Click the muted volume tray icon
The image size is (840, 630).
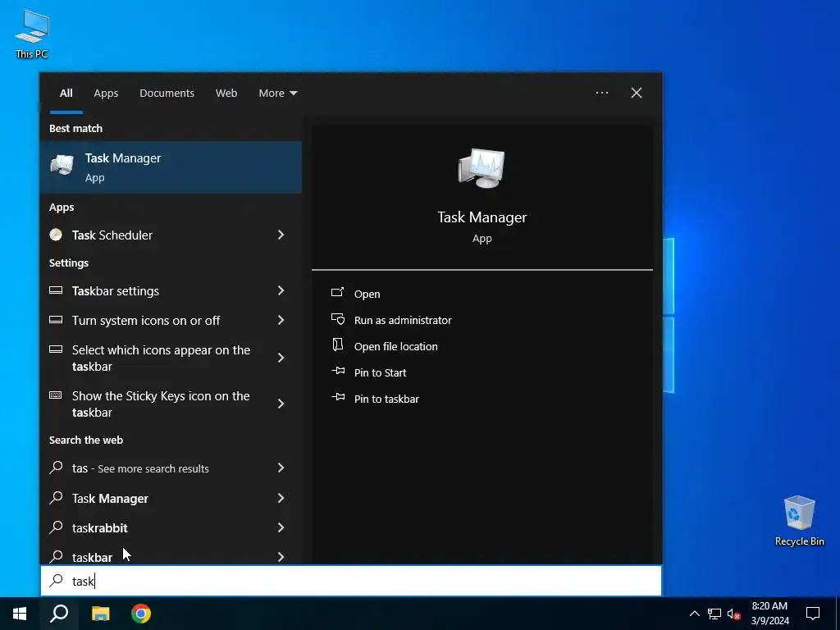point(733,614)
